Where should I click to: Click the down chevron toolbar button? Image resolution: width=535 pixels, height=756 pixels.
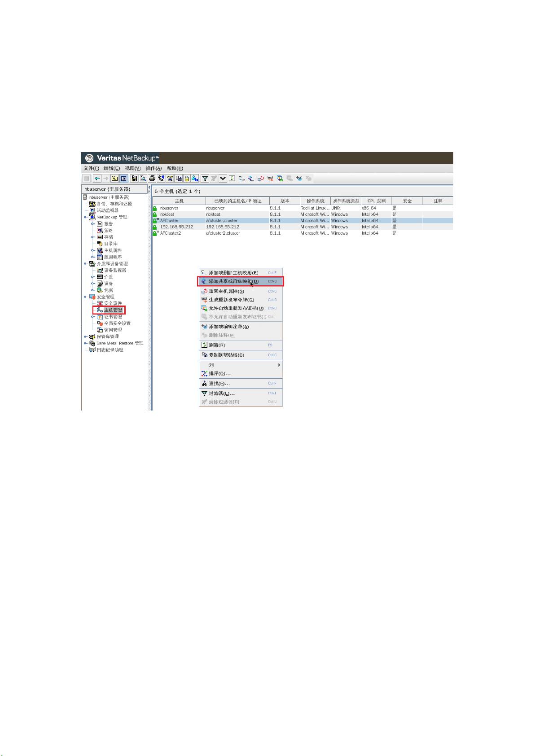click(223, 178)
